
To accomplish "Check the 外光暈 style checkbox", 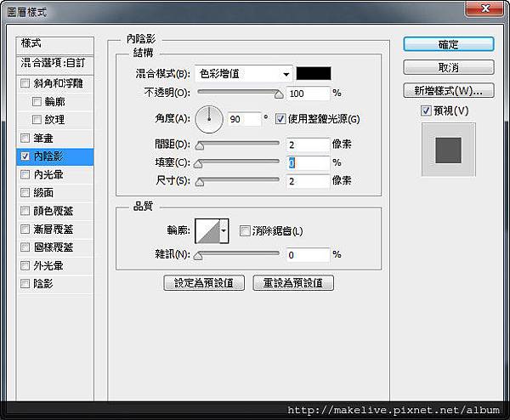I will tap(25, 265).
